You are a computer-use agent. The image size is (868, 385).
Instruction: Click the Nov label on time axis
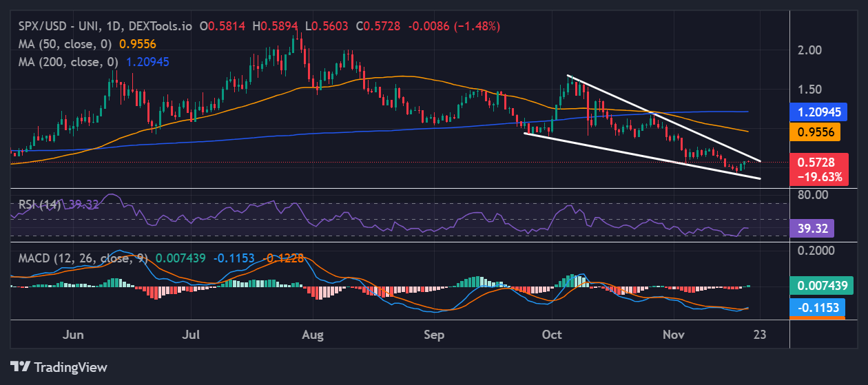[673, 335]
